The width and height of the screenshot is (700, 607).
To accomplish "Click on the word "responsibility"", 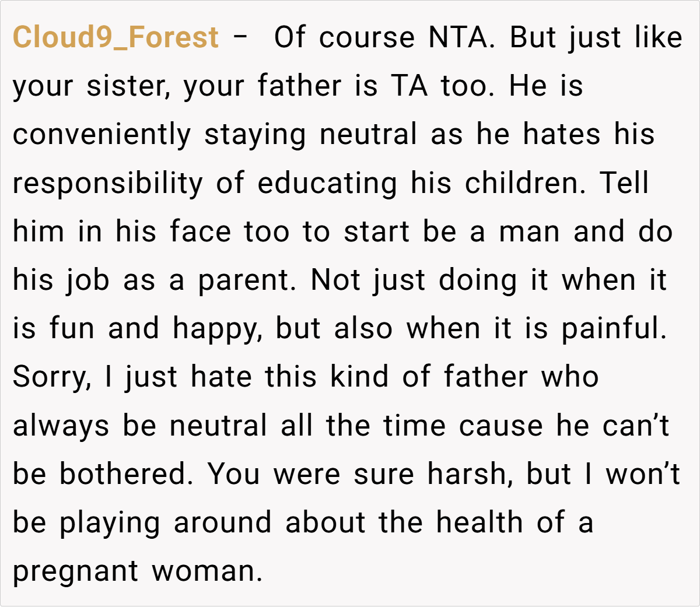I will pyautogui.click(x=107, y=183).
